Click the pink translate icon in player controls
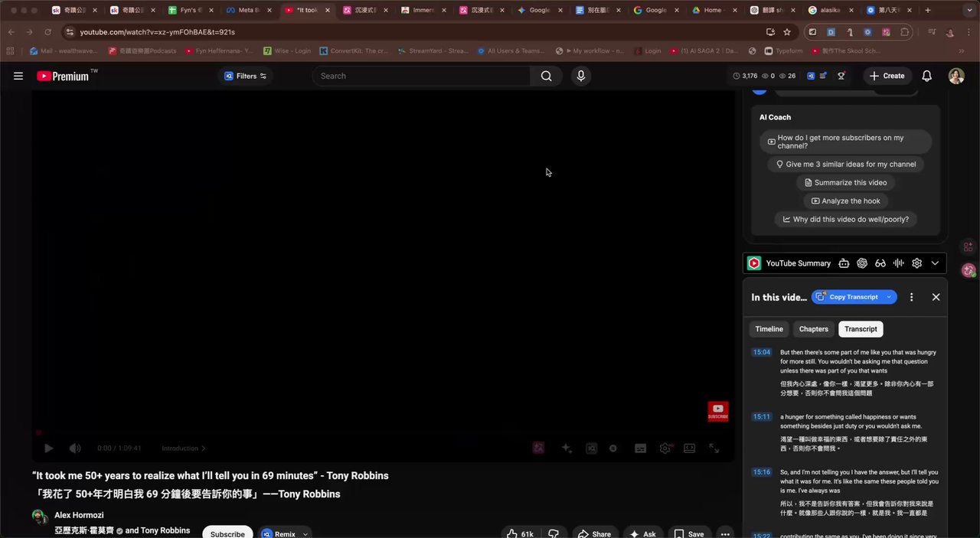Image resolution: width=980 pixels, height=538 pixels. 538,448
